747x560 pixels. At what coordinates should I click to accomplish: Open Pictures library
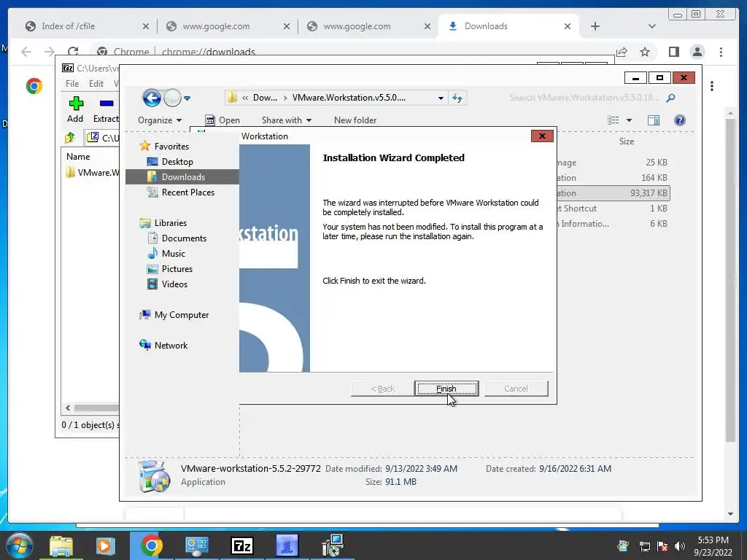[x=169, y=269]
